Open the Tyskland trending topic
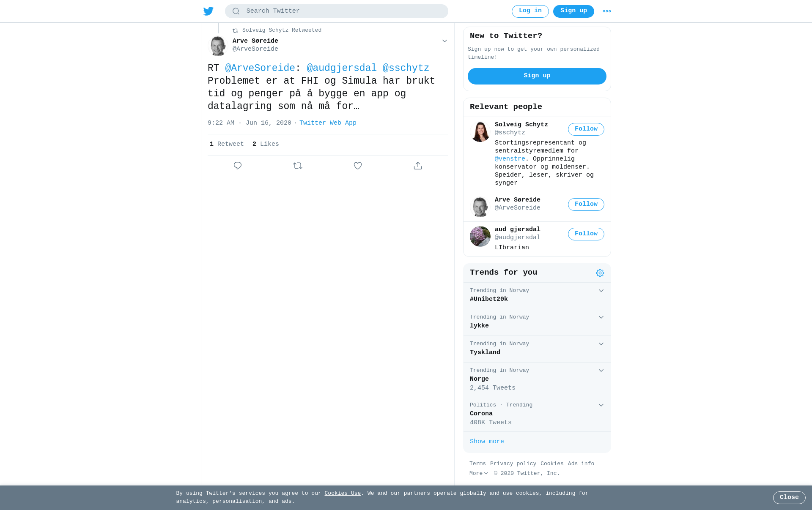Screen dimensions: 812x510 pyautogui.click(x=537, y=349)
